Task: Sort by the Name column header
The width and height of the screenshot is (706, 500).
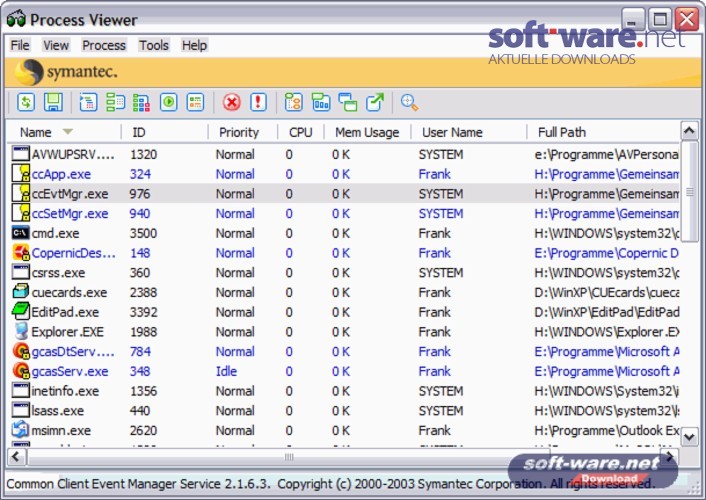Action: click(x=64, y=132)
